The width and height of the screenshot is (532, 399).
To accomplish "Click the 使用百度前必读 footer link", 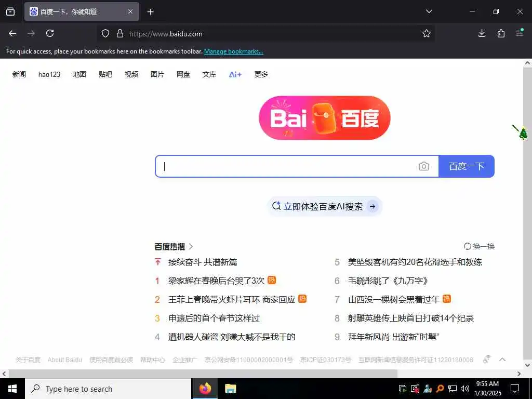I will pyautogui.click(x=111, y=360).
